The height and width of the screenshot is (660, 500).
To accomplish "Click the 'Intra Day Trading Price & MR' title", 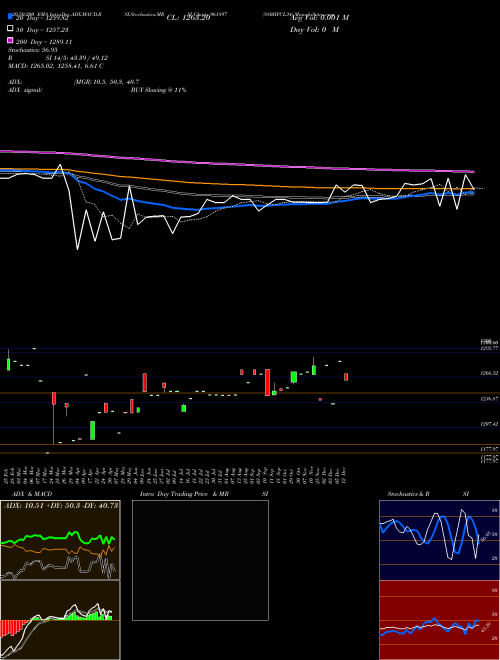I will (184, 494).
